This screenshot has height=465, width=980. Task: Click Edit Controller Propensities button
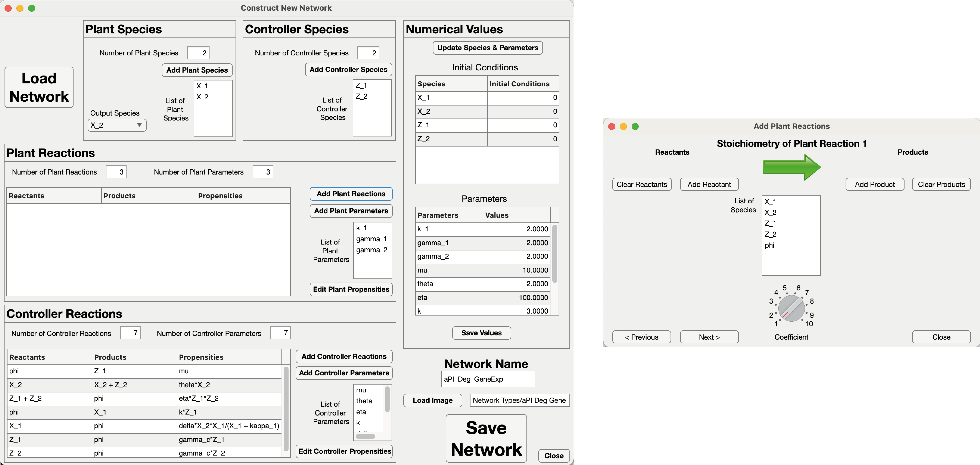pos(344,451)
